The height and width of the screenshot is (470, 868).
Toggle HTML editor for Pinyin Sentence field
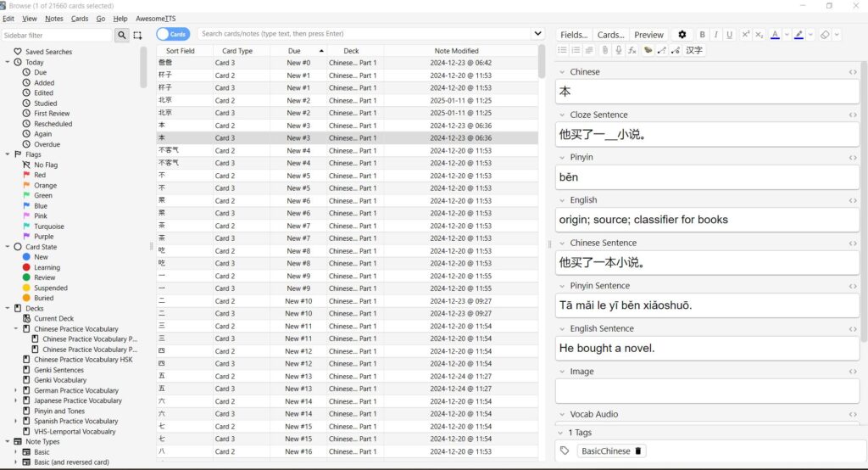tap(853, 286)
